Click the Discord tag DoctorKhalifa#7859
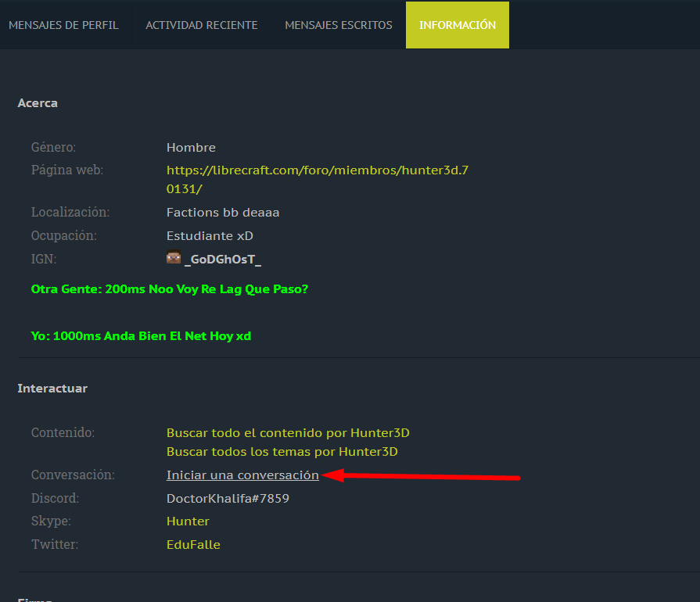The height and width of the screenshot is (602, 700). point(228,499)
